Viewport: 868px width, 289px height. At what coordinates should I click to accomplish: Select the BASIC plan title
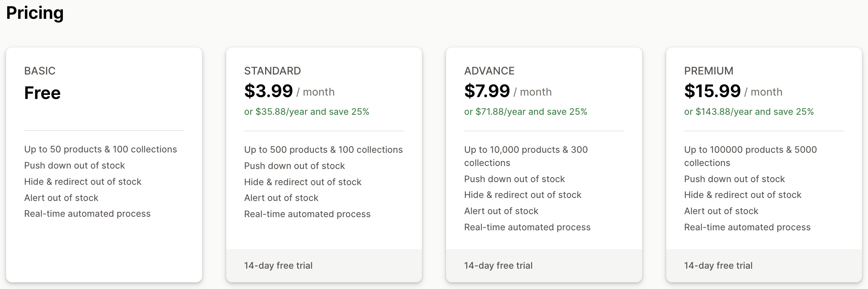click(x=40, y=71)
